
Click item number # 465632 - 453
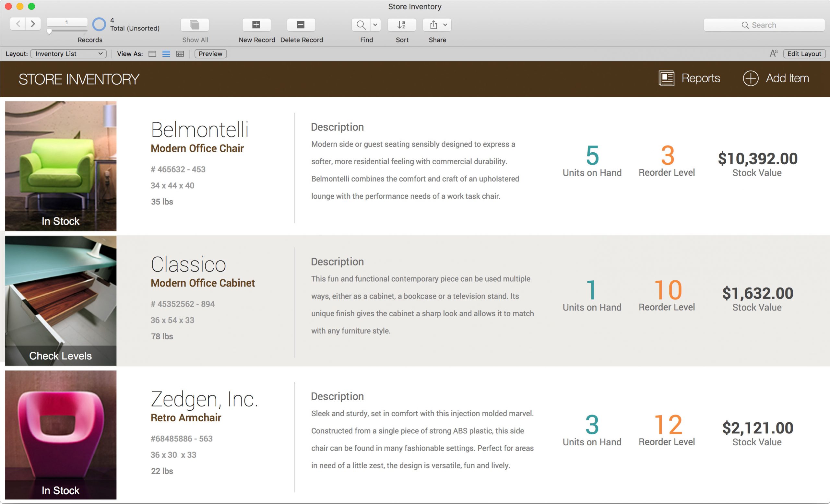pos(178,169)
